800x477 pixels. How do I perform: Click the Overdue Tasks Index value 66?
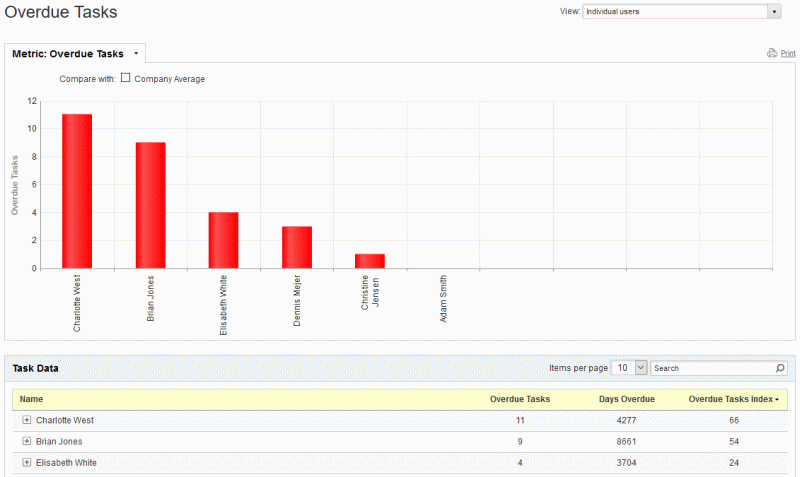coord(734,420)
